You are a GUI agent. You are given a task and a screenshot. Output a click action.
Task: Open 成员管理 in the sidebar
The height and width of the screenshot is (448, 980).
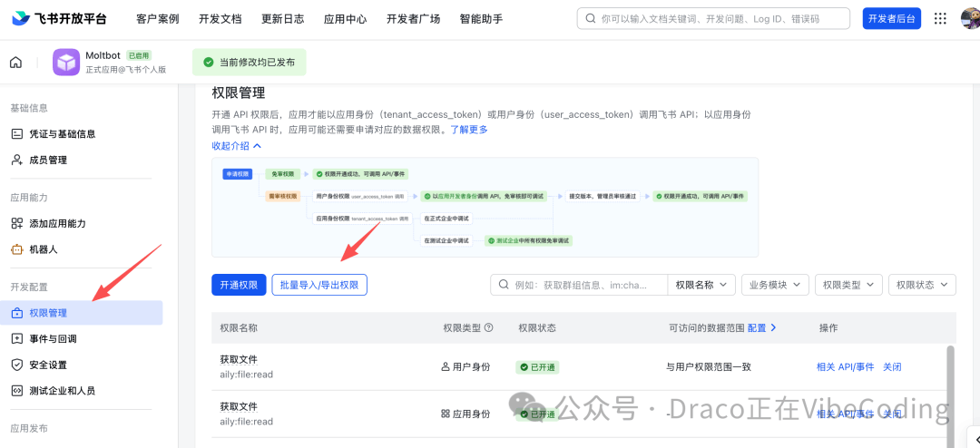coord(47,161)
